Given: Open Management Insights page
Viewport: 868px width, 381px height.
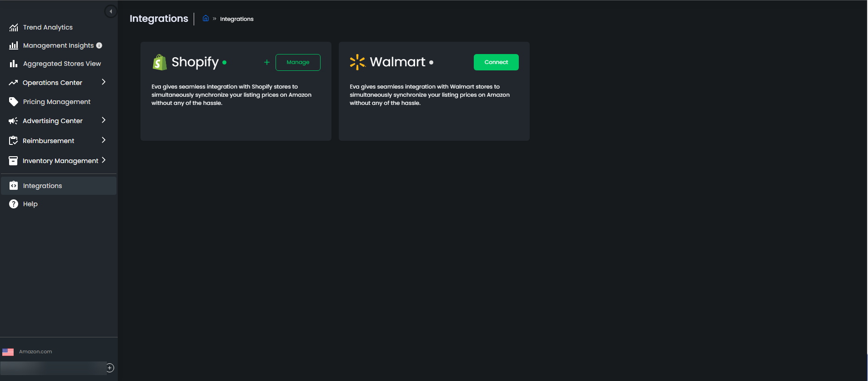Looking at the screenshot, I should click(58, 45).
